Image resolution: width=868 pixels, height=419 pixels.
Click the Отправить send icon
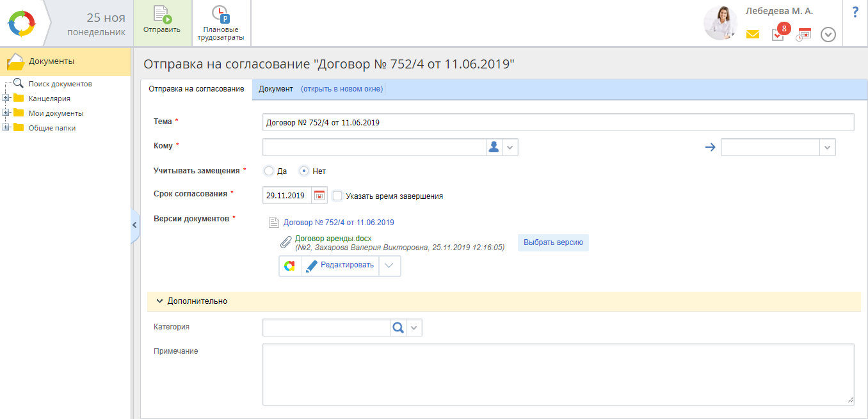[162, 15]
